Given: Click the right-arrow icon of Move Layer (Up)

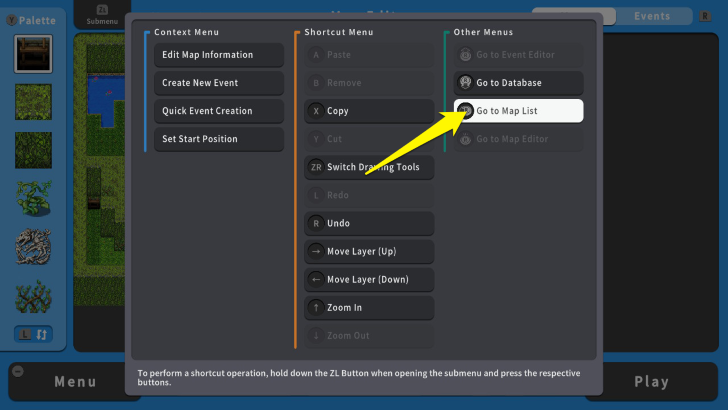Looking at the screenshot, I should (x=316, y=251).
